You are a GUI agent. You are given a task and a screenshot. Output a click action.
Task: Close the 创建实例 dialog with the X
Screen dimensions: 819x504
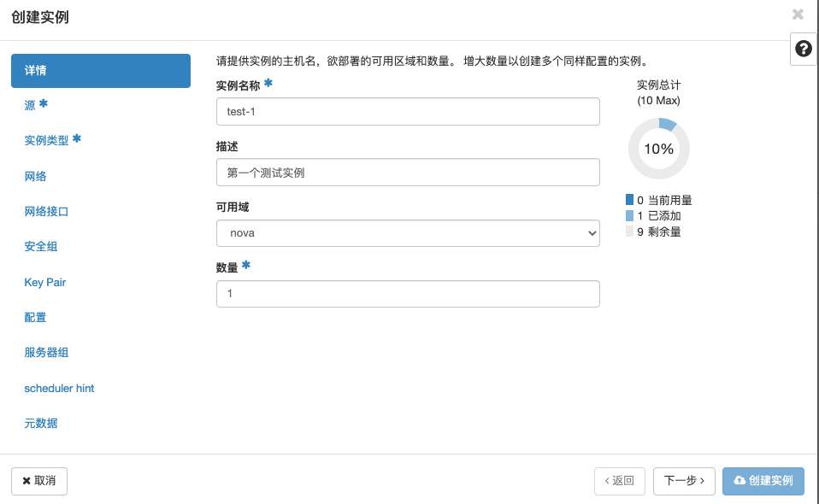click(797, 15)
